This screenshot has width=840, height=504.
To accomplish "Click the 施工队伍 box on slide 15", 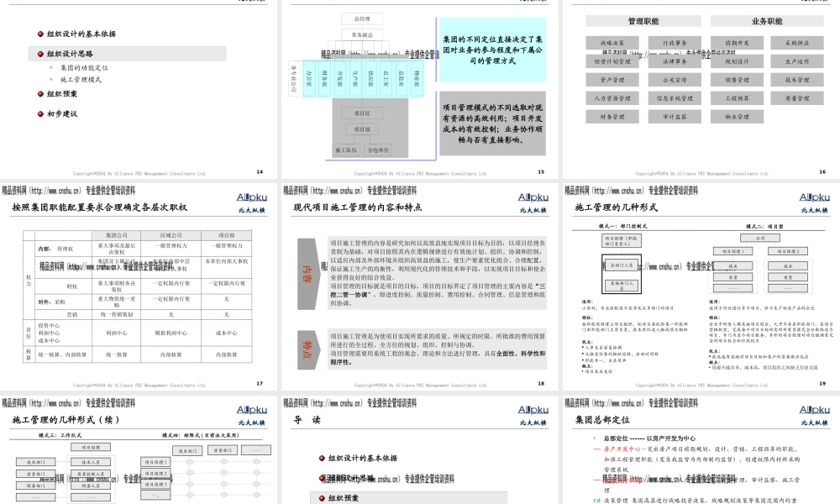I will click(x=346, y=150).
